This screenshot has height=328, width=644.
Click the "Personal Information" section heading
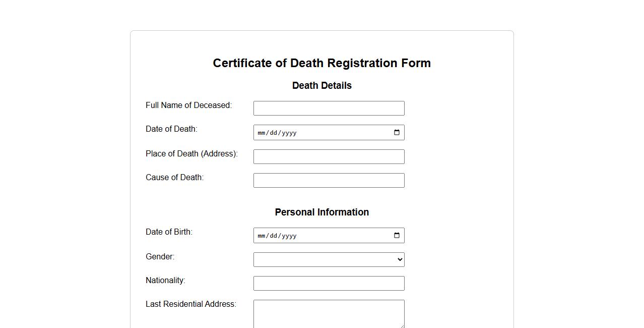(x=321, y=212)
